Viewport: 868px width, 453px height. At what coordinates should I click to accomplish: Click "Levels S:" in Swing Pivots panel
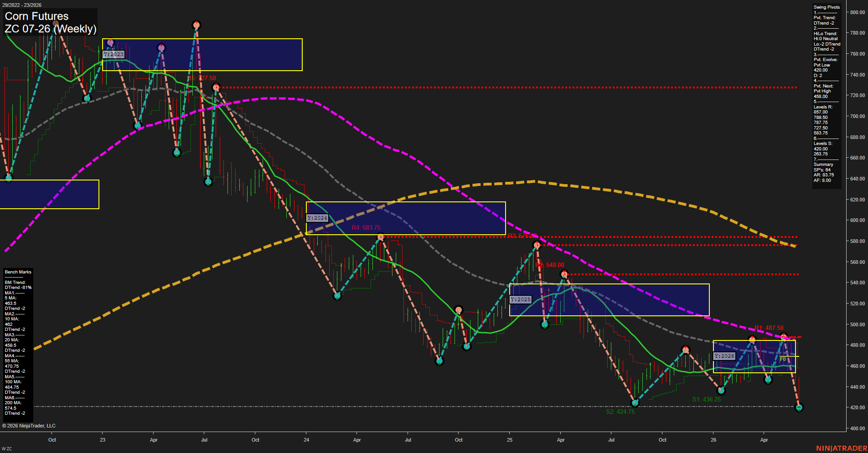coord(823,144)
